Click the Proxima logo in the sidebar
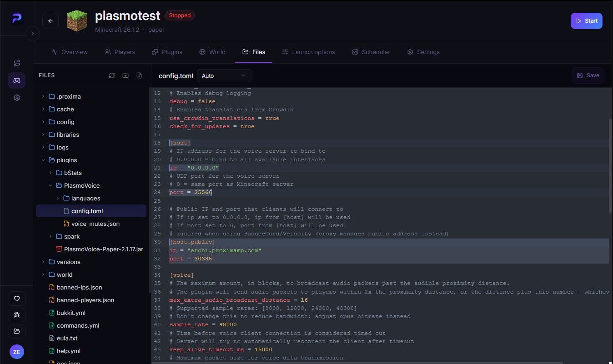This screenshot has height=364, width=613. (x=17, y=19)
